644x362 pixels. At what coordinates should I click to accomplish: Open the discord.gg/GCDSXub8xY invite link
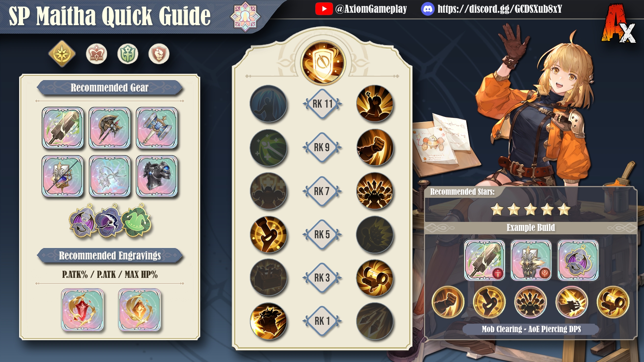point(500,9)
